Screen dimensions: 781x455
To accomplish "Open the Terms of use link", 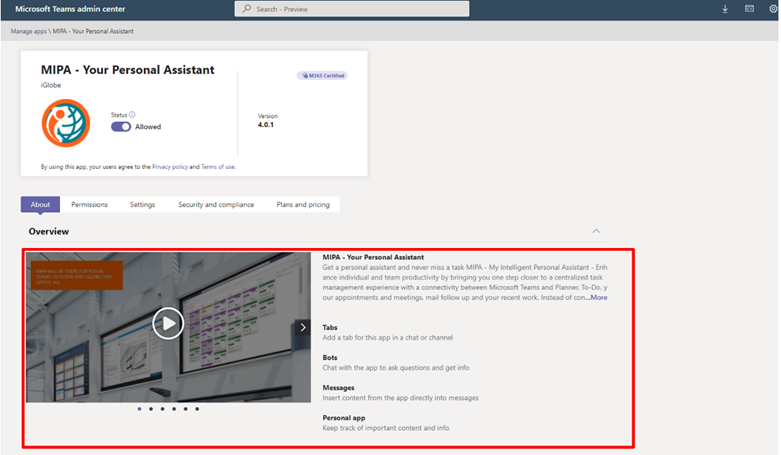I will [218, 167].
